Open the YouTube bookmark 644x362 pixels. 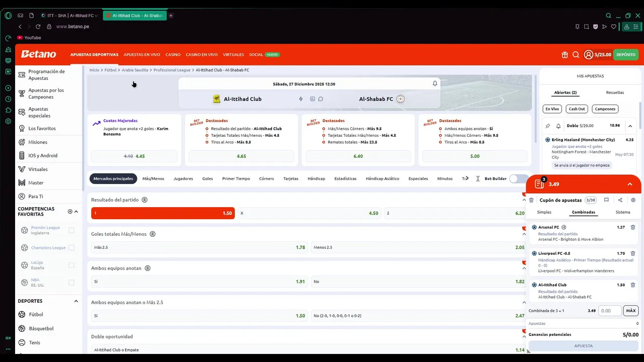coord(29,38)
